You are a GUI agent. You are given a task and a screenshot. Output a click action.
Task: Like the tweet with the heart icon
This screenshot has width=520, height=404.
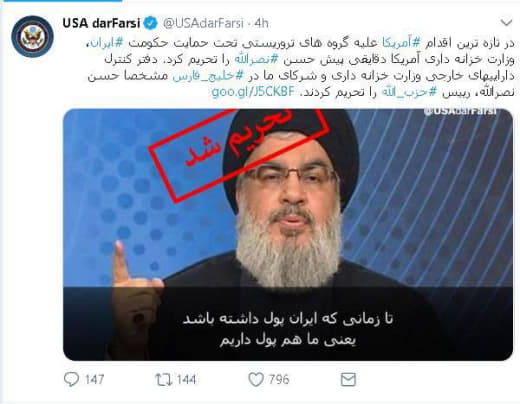click(x=256, y=379)
